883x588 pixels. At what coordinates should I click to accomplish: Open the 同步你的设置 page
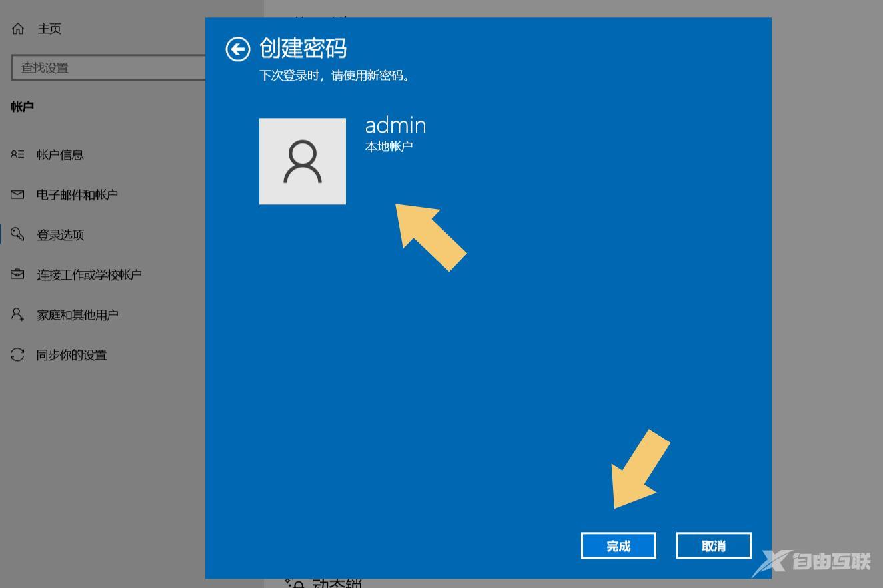71,354
